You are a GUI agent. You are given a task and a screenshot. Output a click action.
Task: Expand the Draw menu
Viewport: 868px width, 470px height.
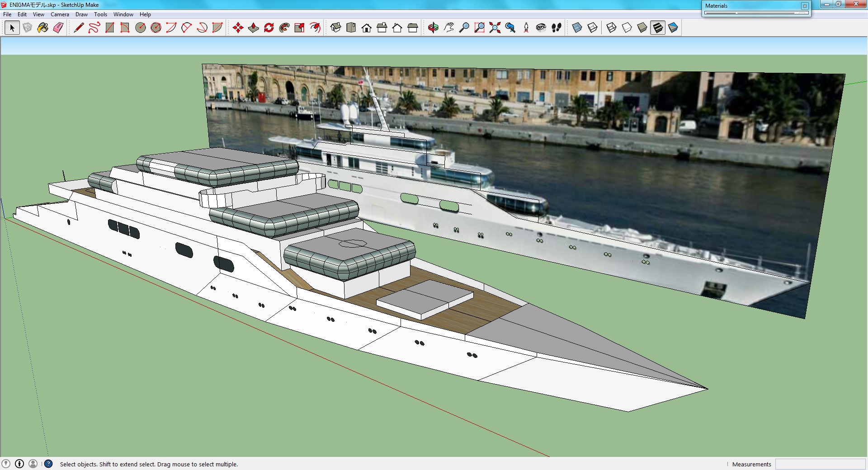[81, 14]
